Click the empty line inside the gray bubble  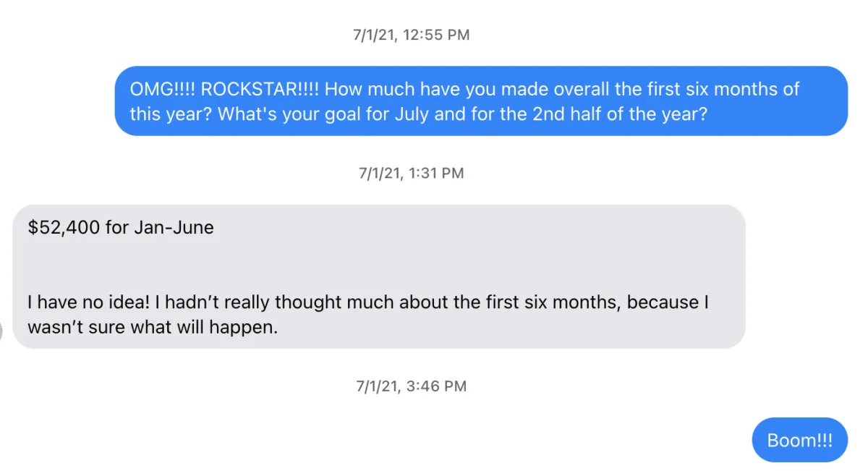tap(379, 265)
